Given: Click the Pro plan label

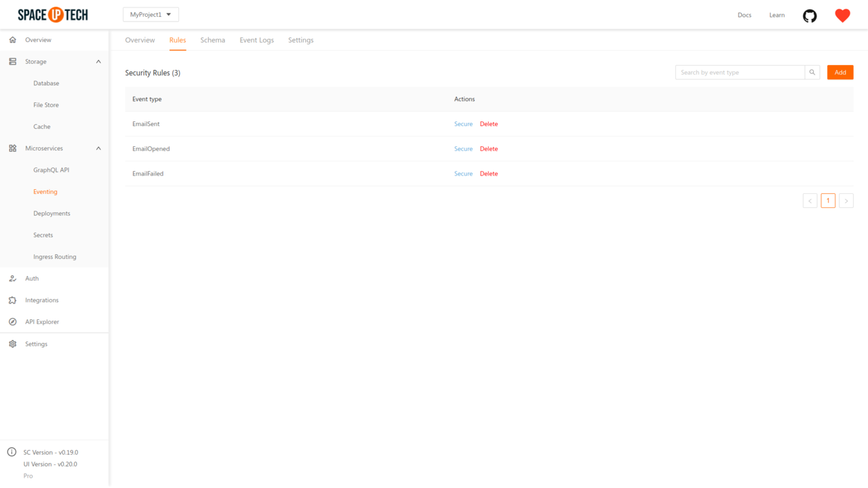Looking at the screenshot, I should pyautogui.click(x=28, y=476).
